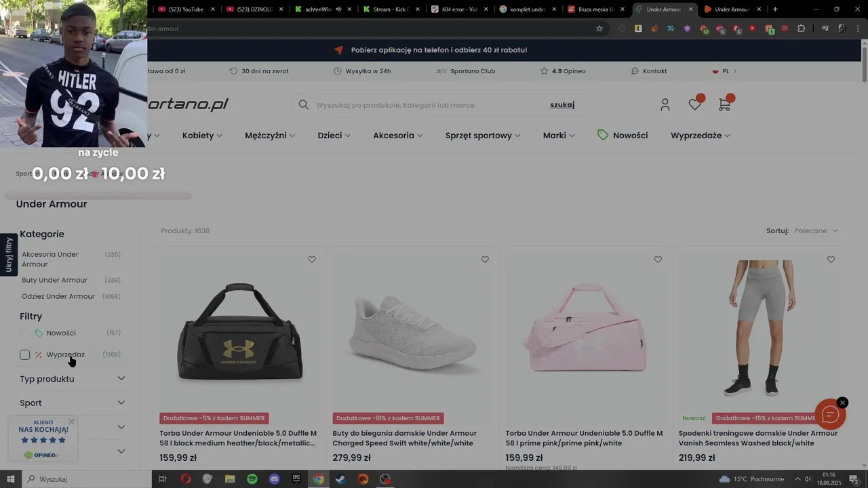Viewport: 868px width, 488px height.
Task: Launch Epic Games from taskbar
Action: (x=296, y=479)
